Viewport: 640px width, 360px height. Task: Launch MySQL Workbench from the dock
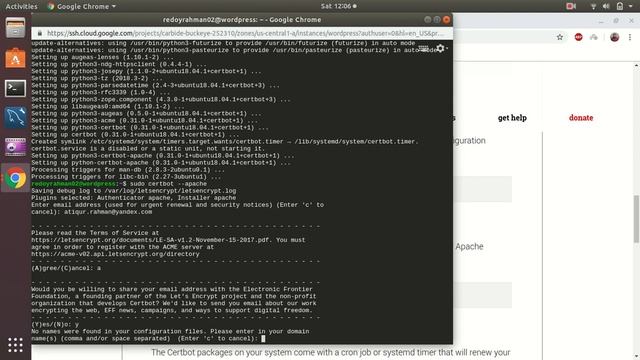point(16,118)
